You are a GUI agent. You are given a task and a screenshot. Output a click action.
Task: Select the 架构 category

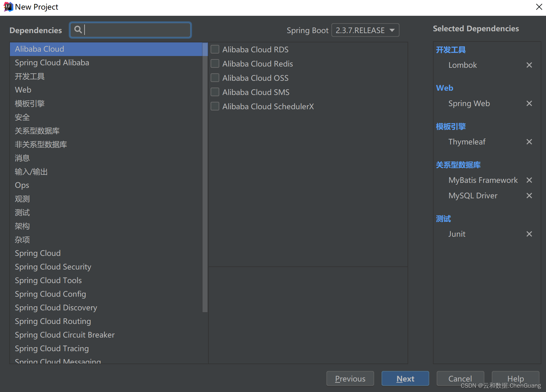pyautogui.click(x=106, y=226)
